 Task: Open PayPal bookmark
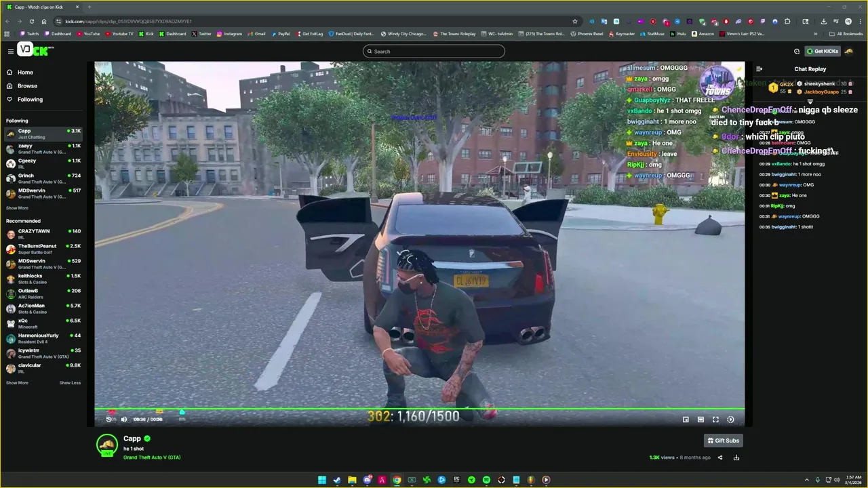click(281, 34)
